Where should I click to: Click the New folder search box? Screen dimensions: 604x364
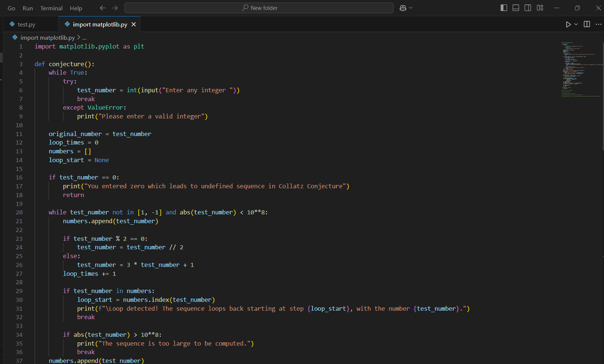[259, 8]
